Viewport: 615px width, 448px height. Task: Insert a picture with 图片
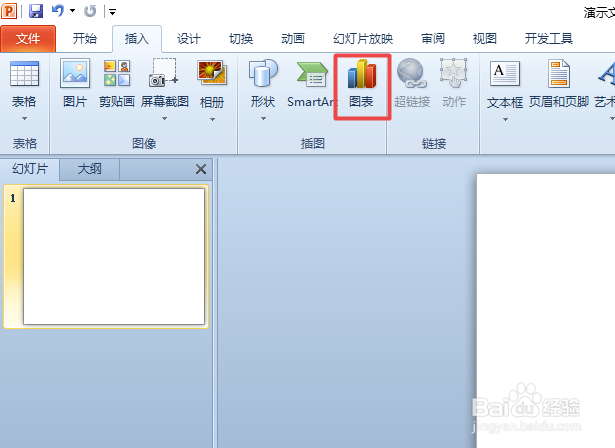75,84
